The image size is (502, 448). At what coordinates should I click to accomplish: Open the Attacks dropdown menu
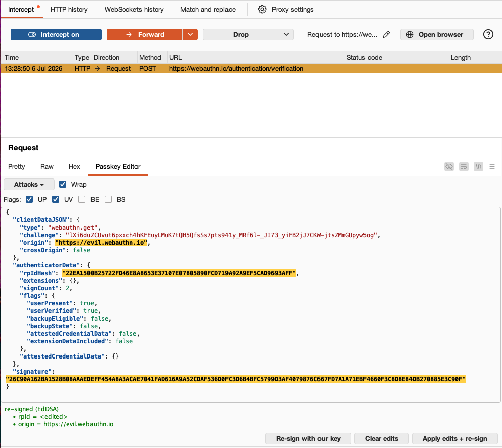click(x=29, y=184)
